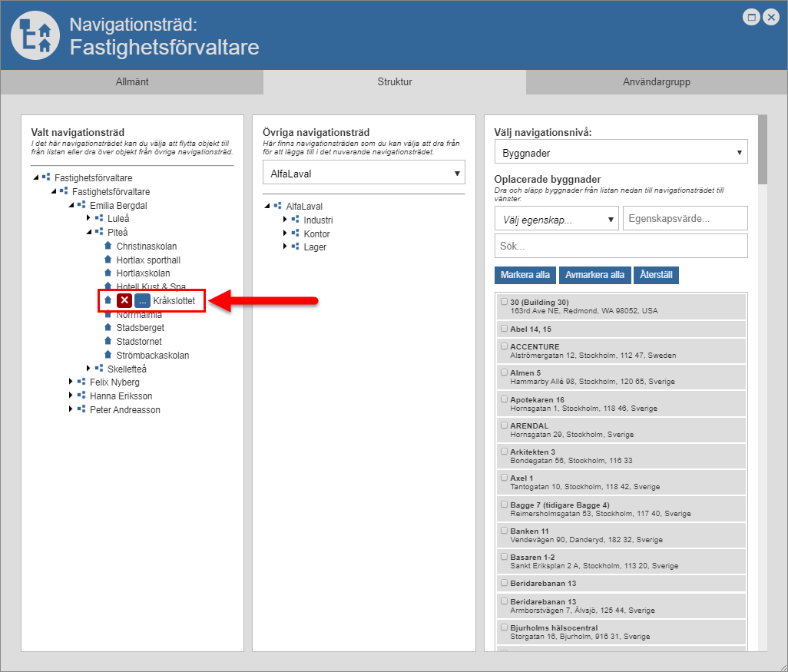Collapse the Piteå tree node
Image resolution: width=788 pixels, height=672 pixels.
click(88, 232)
